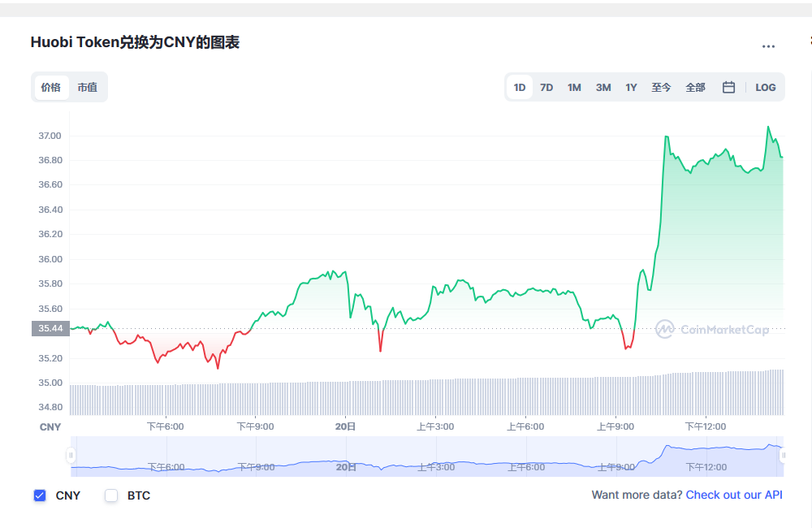This screenshot has height=528, width=812.
Task: Select the 7D time range
Action: [546, 88]
